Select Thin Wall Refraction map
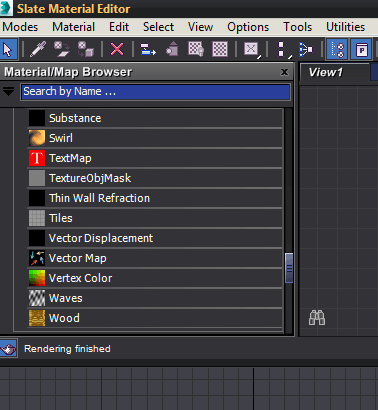The image size is (378, 410). pos(155,198)
